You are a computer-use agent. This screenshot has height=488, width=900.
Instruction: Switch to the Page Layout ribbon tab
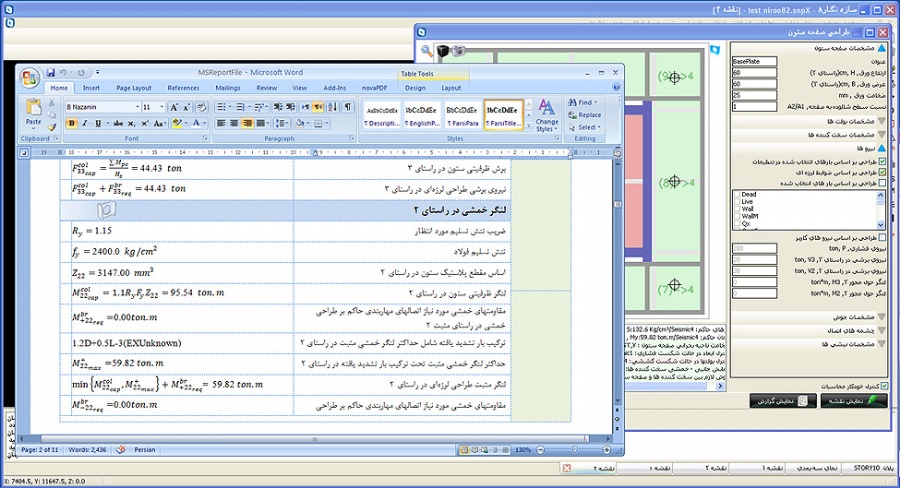click(133, 88)
